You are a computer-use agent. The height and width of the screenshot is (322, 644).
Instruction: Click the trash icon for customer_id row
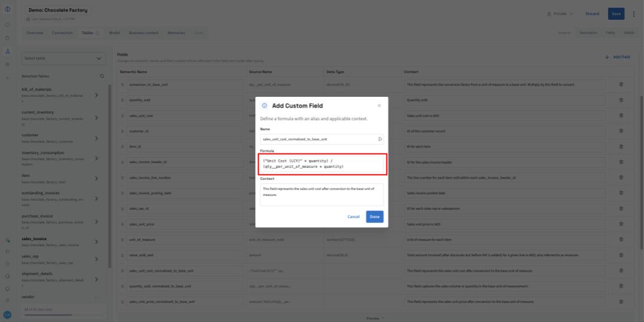point(621,131)
